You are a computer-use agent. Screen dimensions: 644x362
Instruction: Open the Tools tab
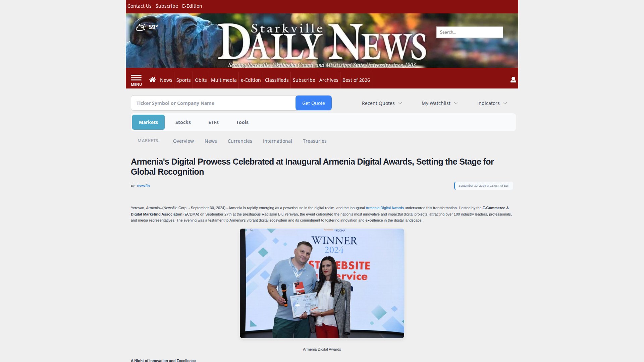pos(242,122)
